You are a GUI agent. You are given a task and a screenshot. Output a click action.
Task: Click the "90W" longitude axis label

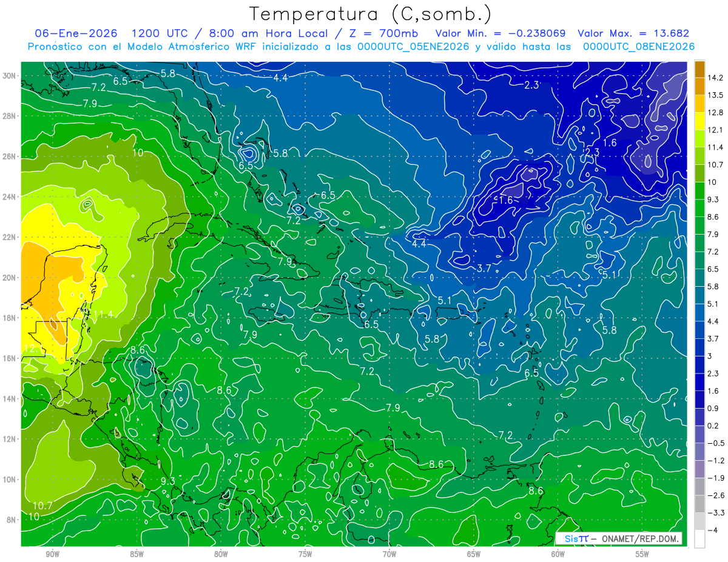click(52, 554)
